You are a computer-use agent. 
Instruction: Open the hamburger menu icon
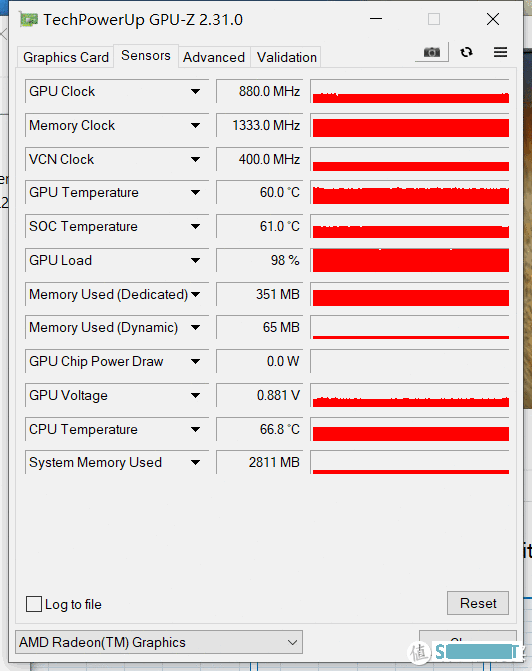(500, 52)
